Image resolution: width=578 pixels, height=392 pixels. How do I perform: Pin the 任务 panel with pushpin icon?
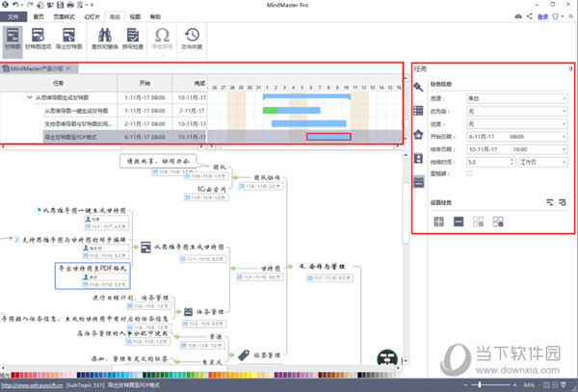click(x=570, y=69)
